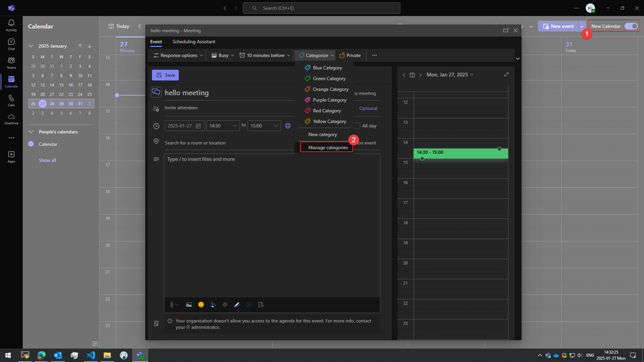
Task: Switch to the Event tab
Action: [x=155, y=41]
